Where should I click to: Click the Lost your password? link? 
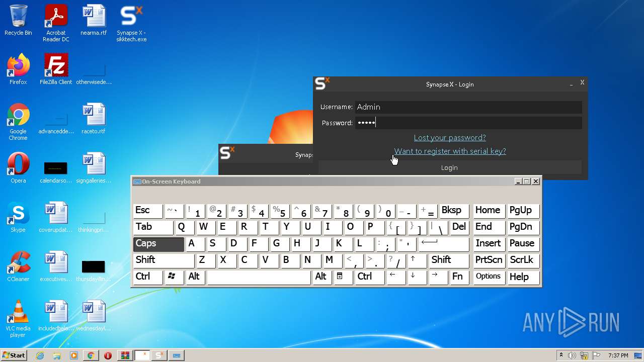[450, 138]
